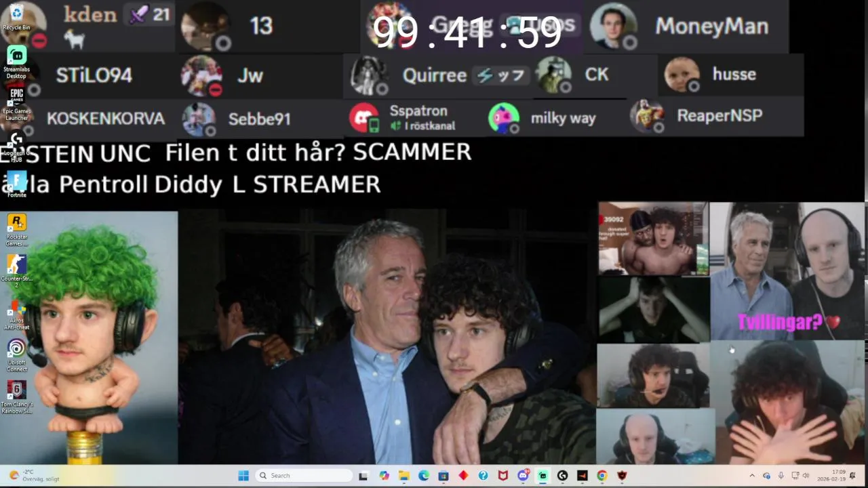This screenshot has width=868, height=488.
Task: Open Task View in the taskbar
Action: [363, 476]
